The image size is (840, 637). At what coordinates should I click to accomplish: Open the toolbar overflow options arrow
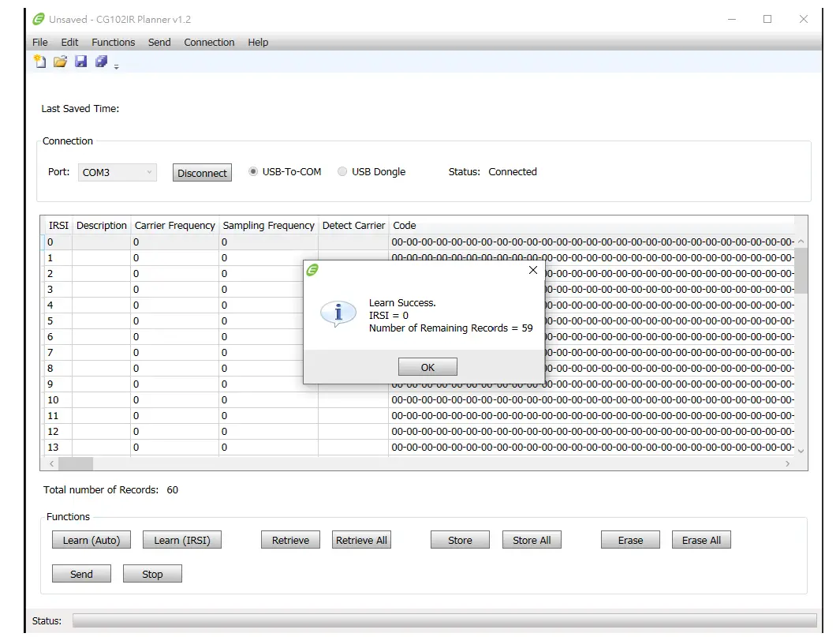click(x=116, y=66)
